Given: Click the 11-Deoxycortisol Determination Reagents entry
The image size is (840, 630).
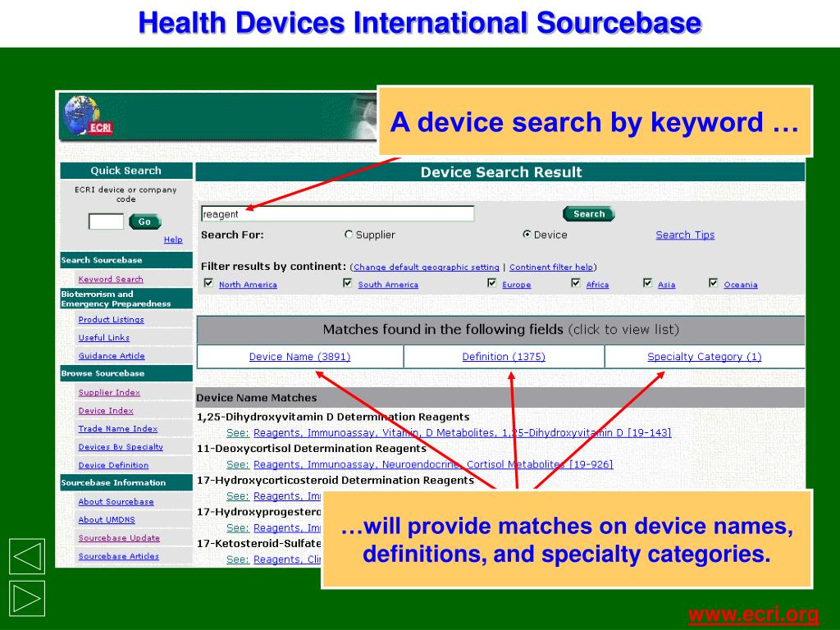Looking at the screenshot, I should point(312,449).
